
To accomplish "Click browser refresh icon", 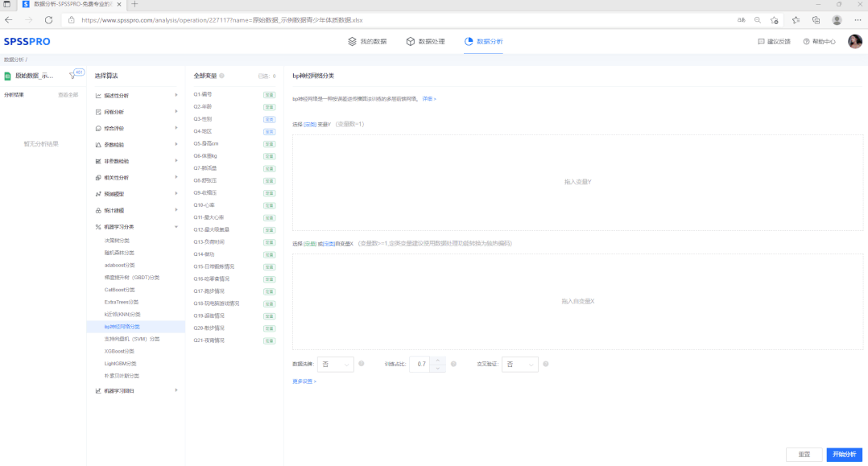I will [x=48, y=20].
